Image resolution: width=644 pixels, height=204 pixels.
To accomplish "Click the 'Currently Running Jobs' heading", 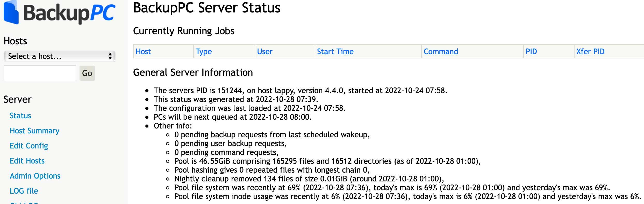I will (183, 31).
